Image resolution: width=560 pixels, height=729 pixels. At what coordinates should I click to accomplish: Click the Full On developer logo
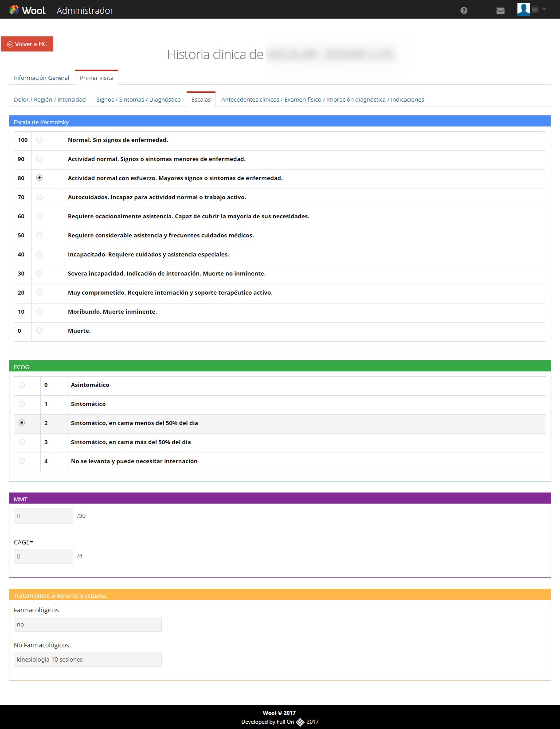300,722
